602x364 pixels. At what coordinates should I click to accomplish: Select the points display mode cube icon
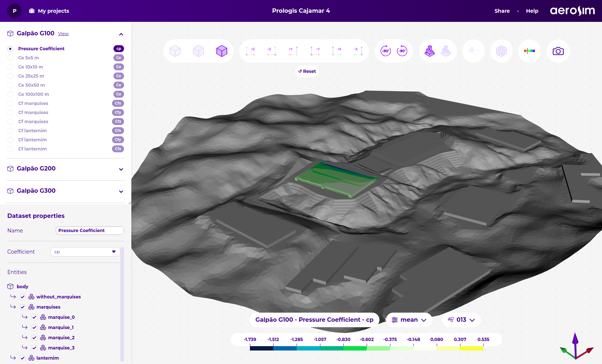click(175, 51)
